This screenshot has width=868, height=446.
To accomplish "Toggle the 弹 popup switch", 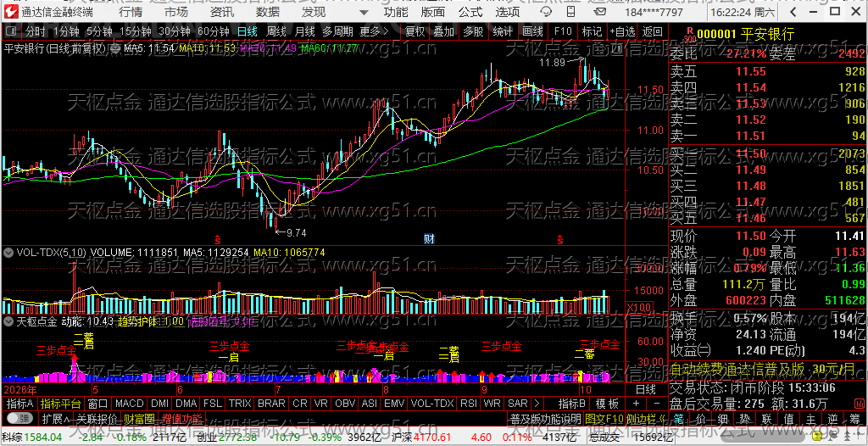I will click(x=19, y=418).
